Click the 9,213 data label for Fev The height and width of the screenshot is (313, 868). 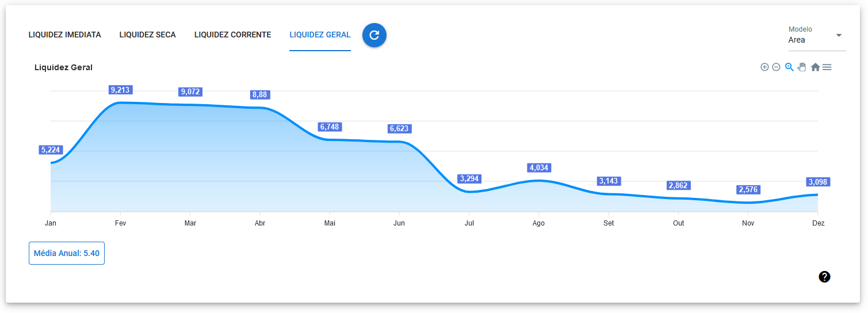(x=121, y=90)
